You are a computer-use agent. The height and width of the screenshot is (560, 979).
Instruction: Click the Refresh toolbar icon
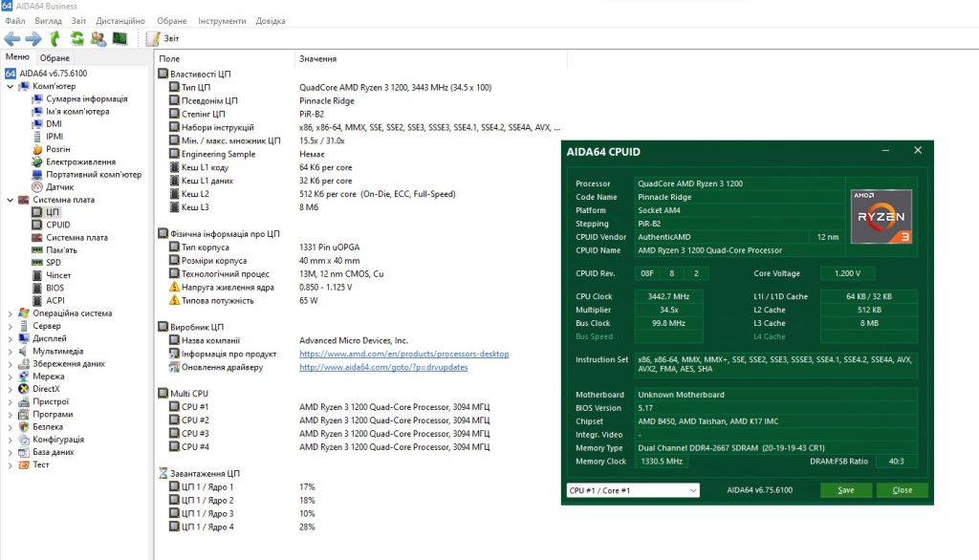coord(76,39)
